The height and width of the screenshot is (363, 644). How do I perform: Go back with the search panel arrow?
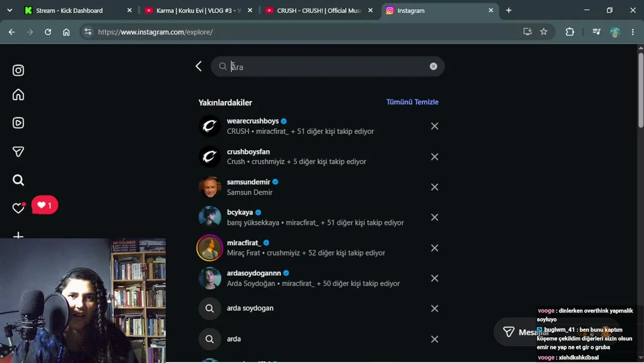199,66
